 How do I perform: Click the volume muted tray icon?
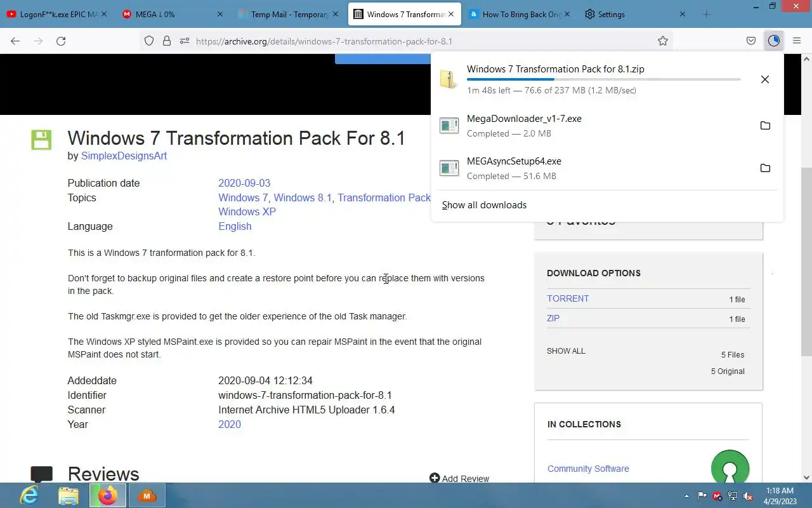tap(748, 496)
